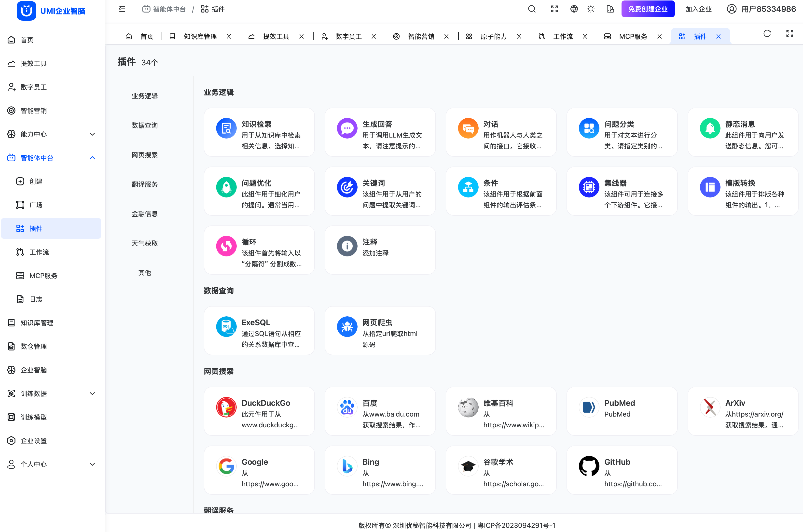The width and height of the screenshot is (803, 532).
Task: Switch to the MCP服务 tab
Action: click(x=633, y=36)
